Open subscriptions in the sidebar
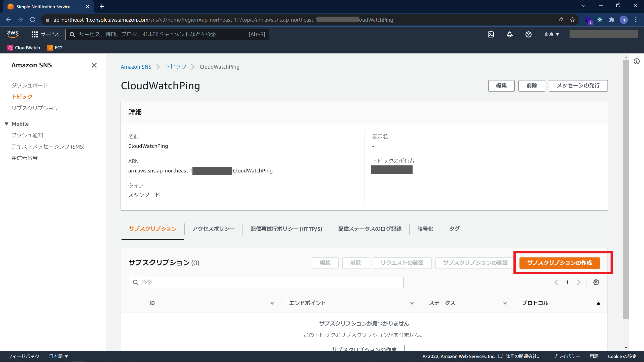 coord(35,108)
